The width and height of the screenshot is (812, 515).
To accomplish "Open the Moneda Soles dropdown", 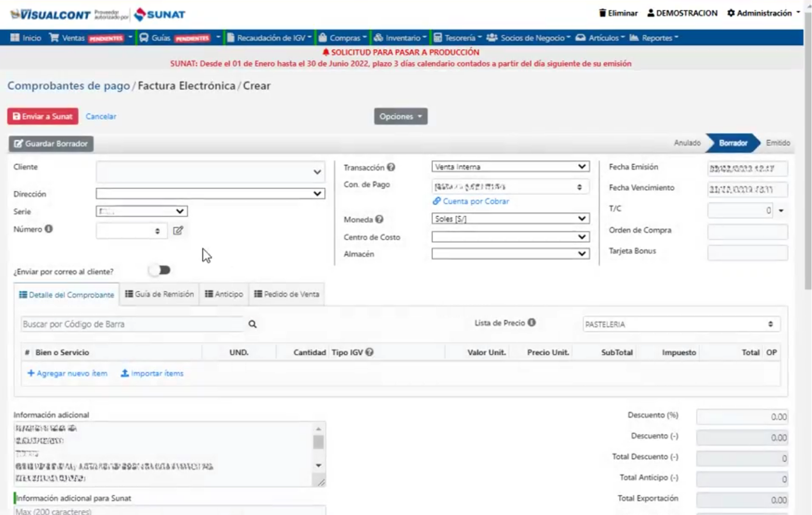I will 510,218.
